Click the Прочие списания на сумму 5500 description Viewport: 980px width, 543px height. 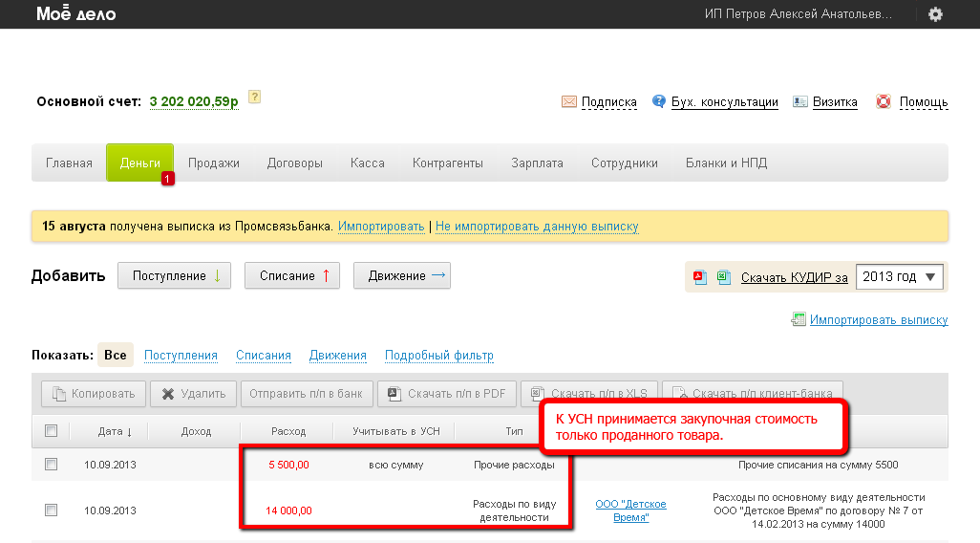(819, 465)
